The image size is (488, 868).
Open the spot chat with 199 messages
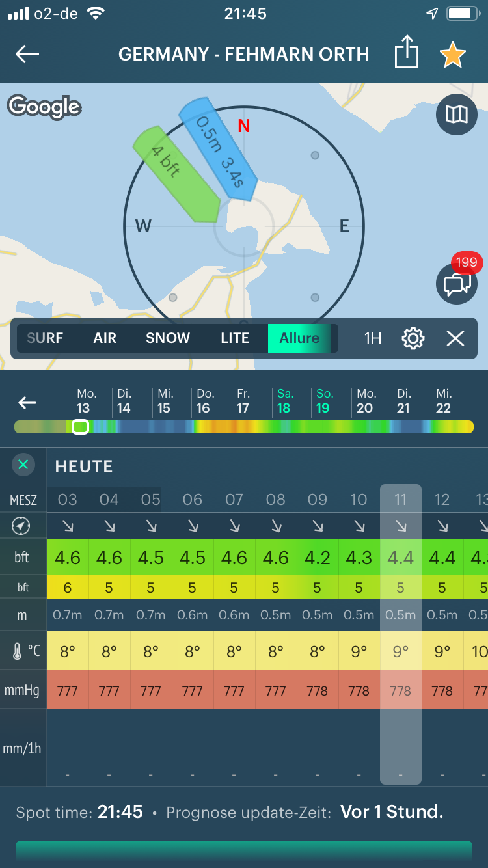(457, 284)
